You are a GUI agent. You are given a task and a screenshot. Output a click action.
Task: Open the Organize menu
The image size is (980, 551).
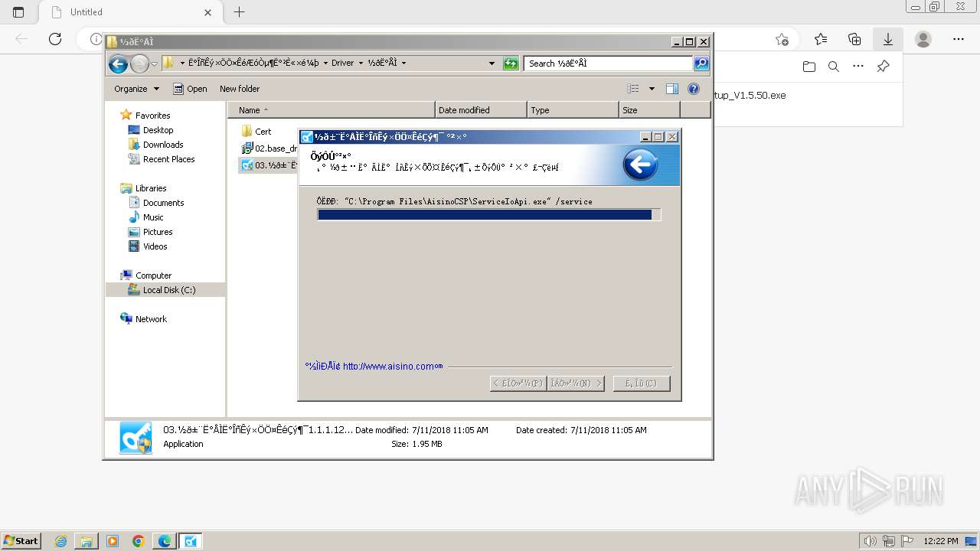point(136,89)
